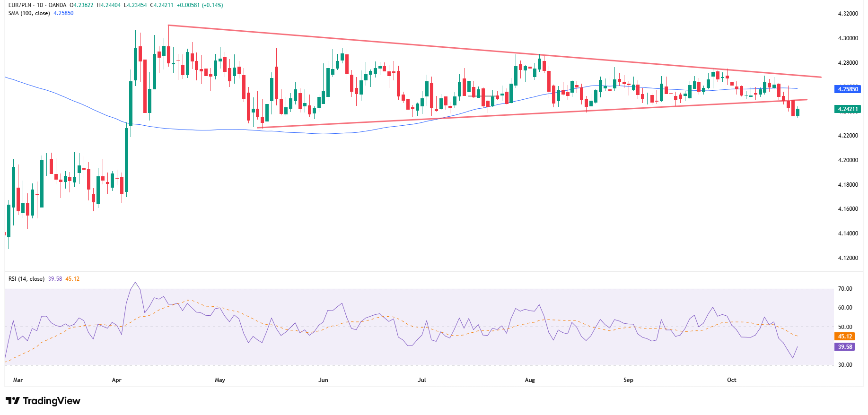Select the SMA (100, close) indicator legend
Viewport: 868px width, 415px height.
click(29, 13)
